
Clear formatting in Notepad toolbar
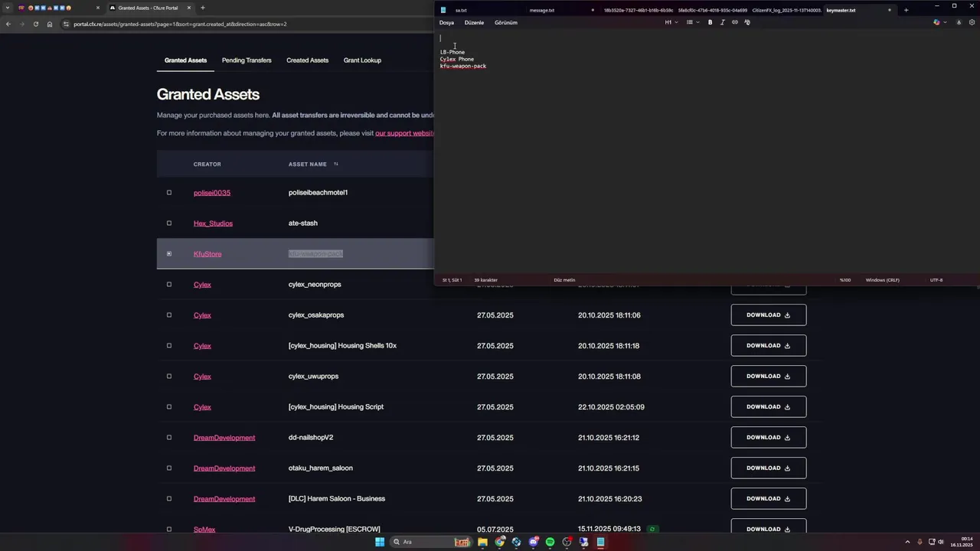(747, 22)
